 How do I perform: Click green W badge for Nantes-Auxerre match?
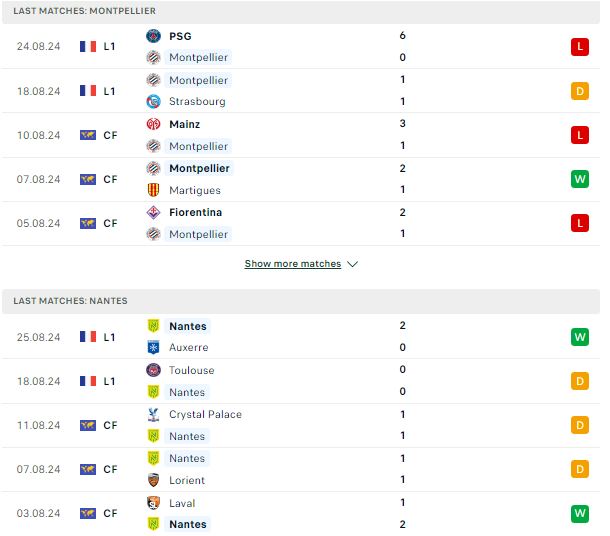580,337
